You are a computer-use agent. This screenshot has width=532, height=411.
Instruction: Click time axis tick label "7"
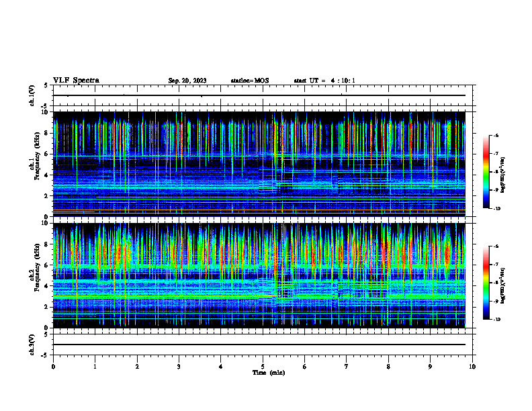(x=347, y=367)
